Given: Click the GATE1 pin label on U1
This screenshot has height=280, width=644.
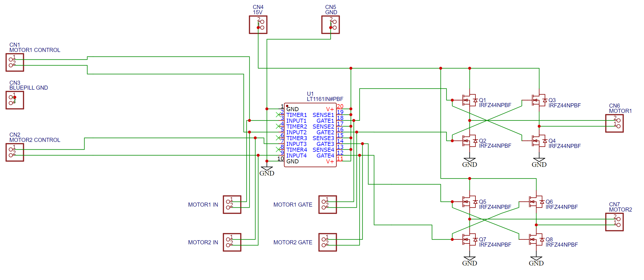Looking at the screenshot, I should click(x=325, y=121).
